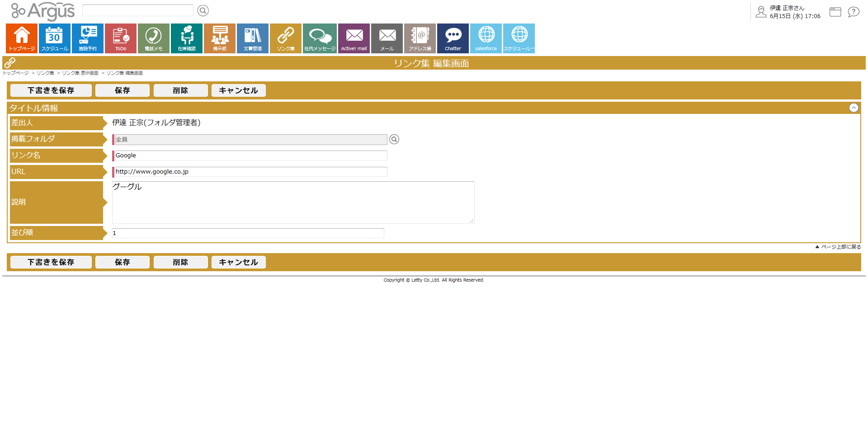Click the window icon in the header

click(x=835, y=12)
